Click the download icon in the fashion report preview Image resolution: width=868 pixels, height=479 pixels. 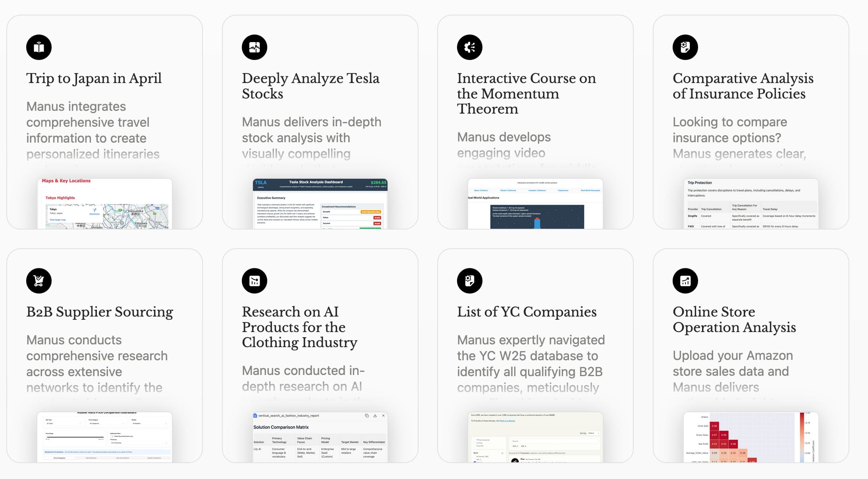tap(375, 415)
